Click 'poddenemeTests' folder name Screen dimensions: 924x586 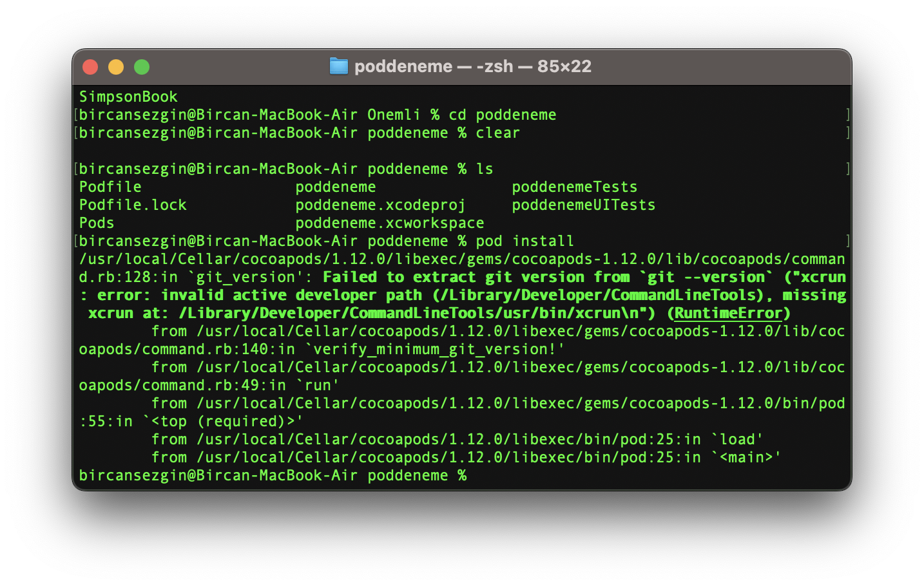click(x=574, y=187)
